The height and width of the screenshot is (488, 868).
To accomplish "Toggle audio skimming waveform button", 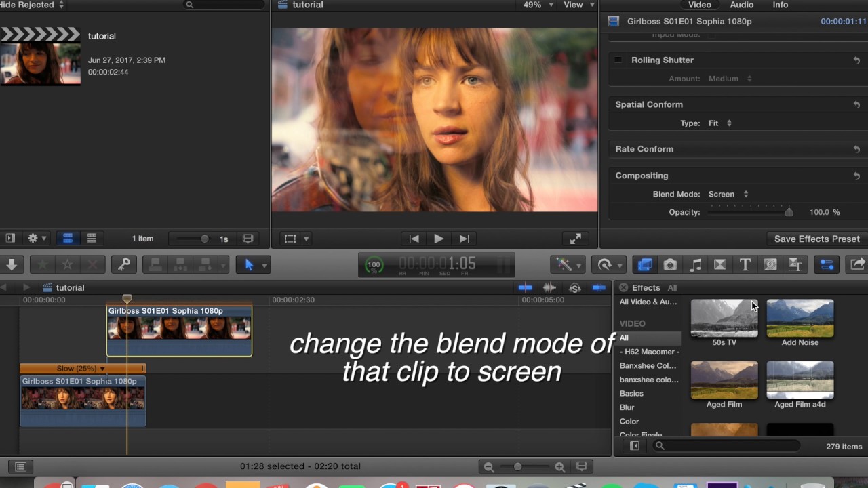I will [x=550, y=288].
